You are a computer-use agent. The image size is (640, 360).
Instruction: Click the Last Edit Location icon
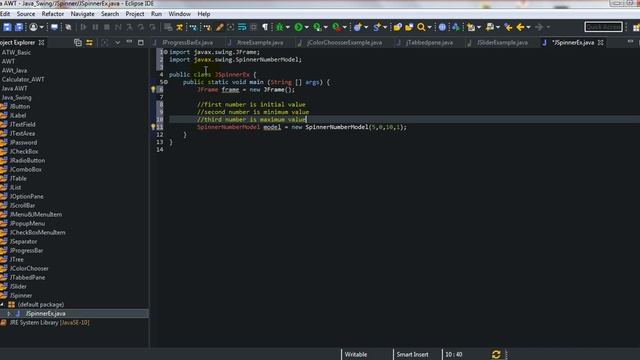click(x=508, y=27)
